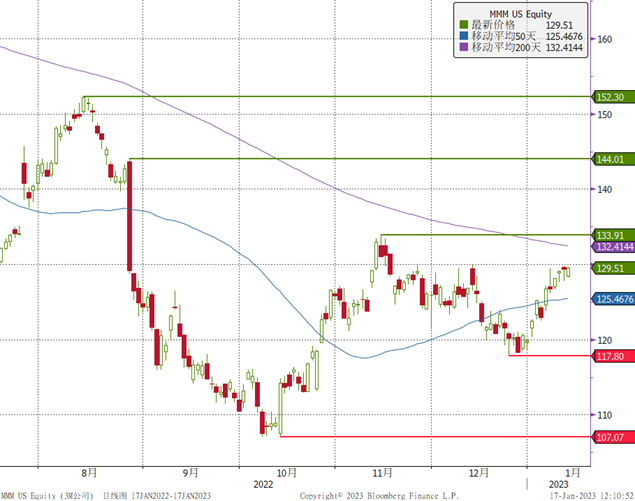This screenshot has height=501, width=635.
Task: Click the blue 移动平均50天 legend swatch
Action: pos(463,35)
